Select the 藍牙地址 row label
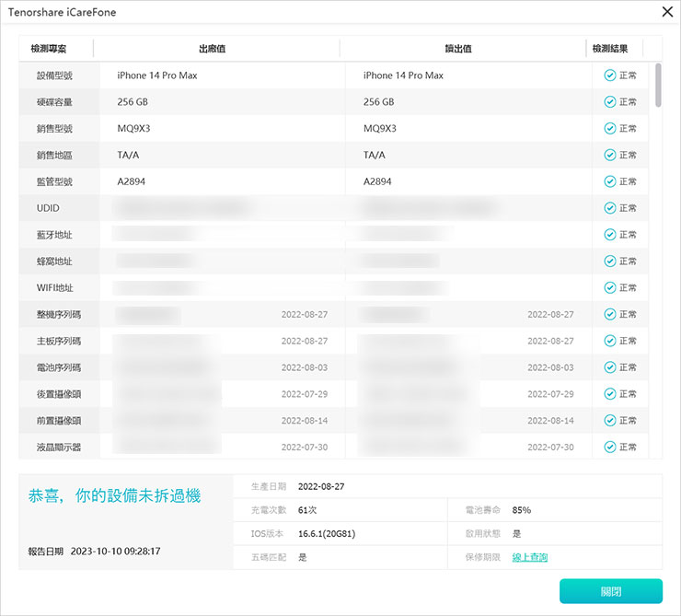This screenshot has height=616, width=681. pos(54,235)
